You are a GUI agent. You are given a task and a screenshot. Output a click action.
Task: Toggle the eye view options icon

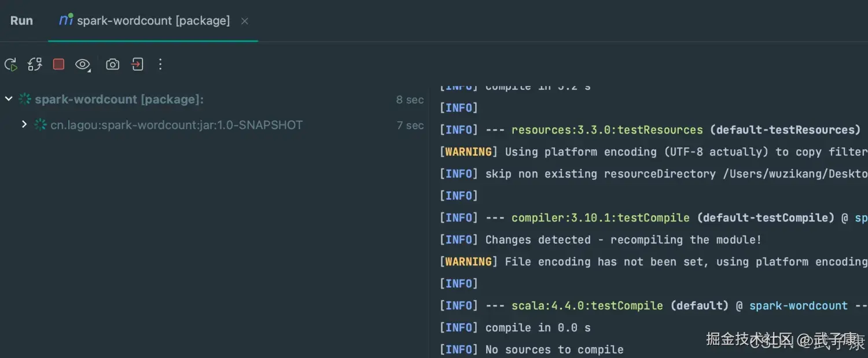pos(83,65)
